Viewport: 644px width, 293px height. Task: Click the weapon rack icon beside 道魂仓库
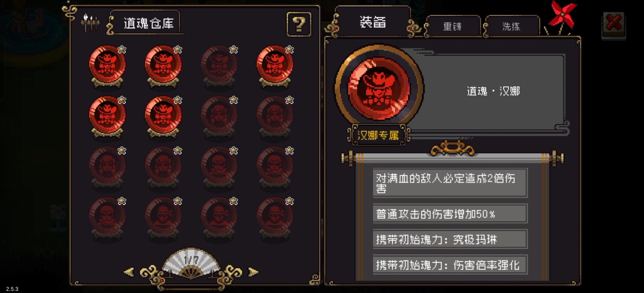click(90, 23)
